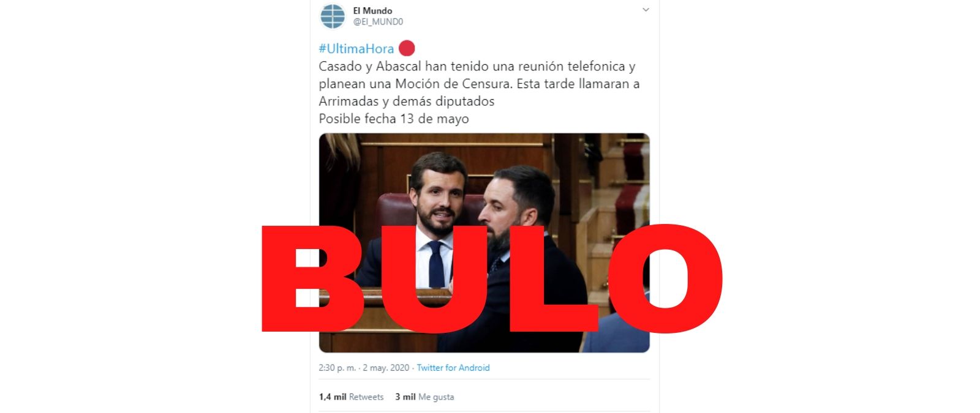The height and width of the screenshot is (413, 980).
Task: Open the 2:30 p. m. timestamp
Action: coord(337,368)
